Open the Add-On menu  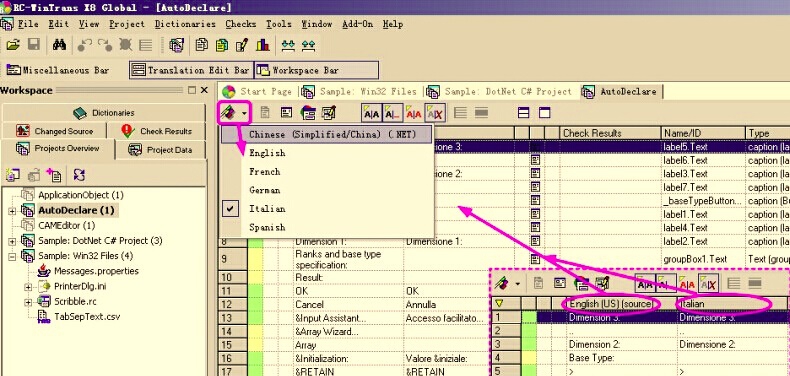pyautogui.click(x=357, y=24)
